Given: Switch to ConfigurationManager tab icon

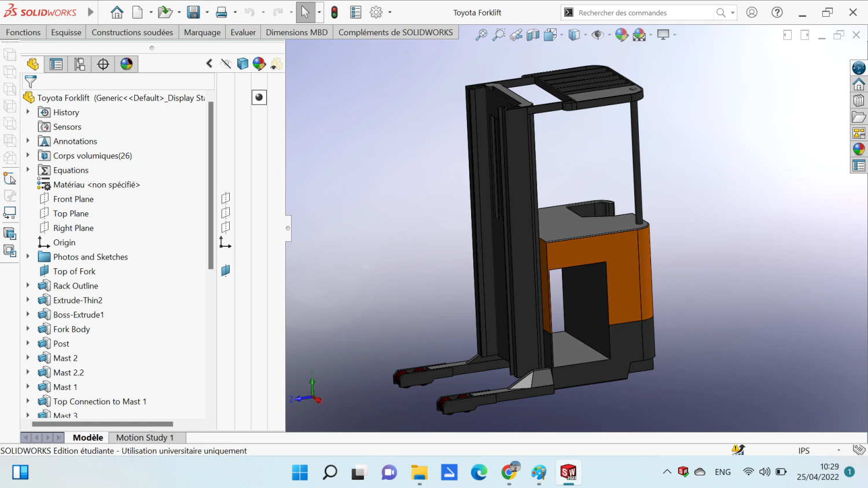Looking at the screenshot, I should click(x=79, y=64).
